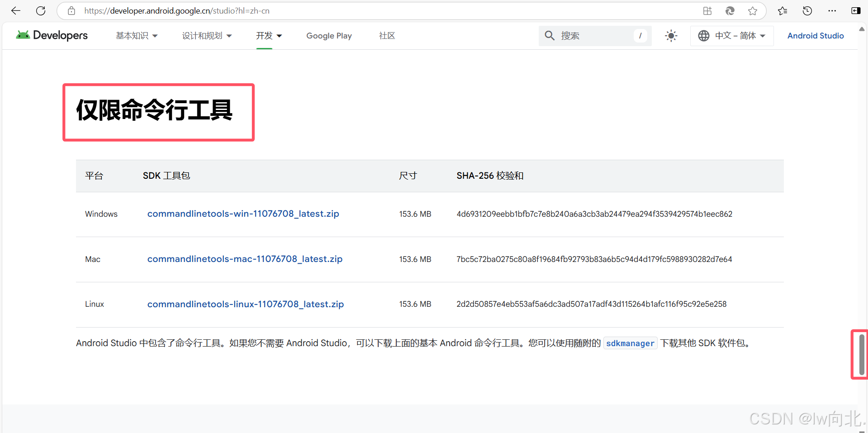Select the Windows SHA-256 checksum starting 4d6931209
Image resolution: width=868 pixels, height=433 pixels.
[594, 214]
